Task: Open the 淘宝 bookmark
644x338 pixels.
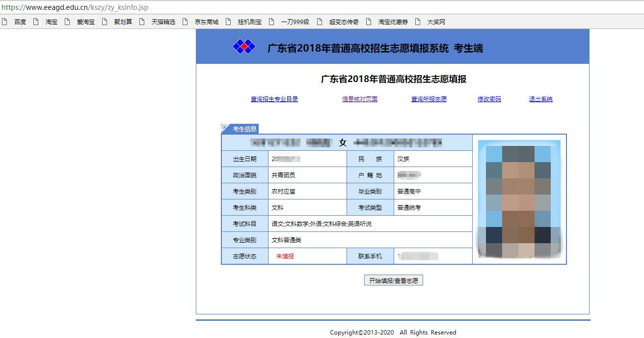Action: pos(51,22)
